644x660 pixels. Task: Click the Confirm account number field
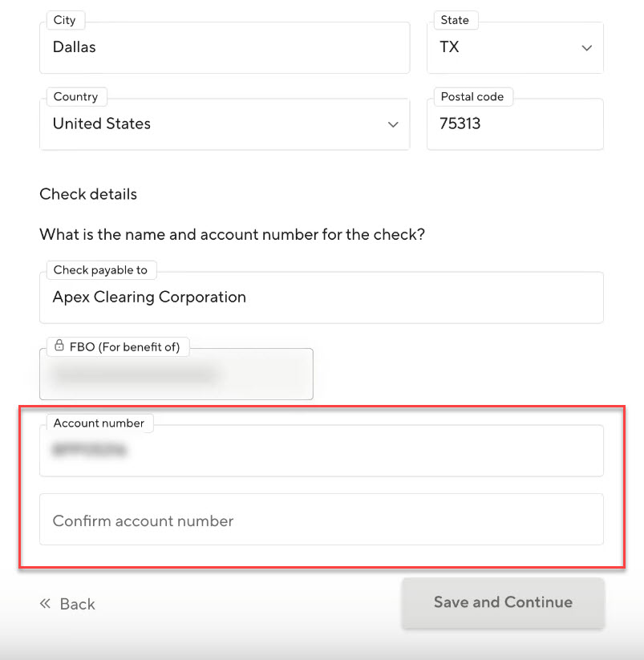[x=321, y=520]
